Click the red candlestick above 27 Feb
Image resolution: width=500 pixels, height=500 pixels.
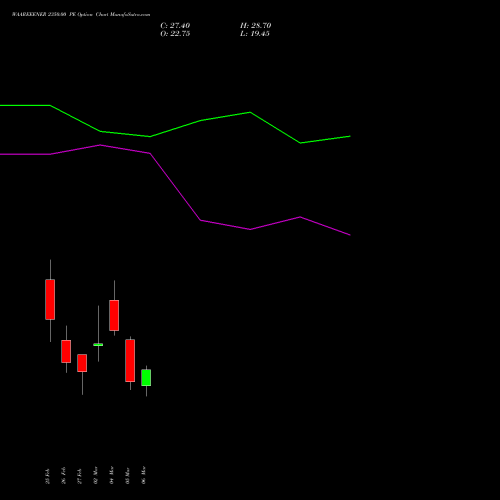pos(82,363)
